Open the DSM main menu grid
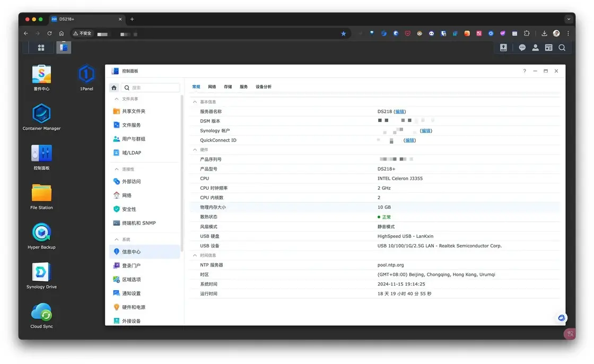 [x=41, y=48]
